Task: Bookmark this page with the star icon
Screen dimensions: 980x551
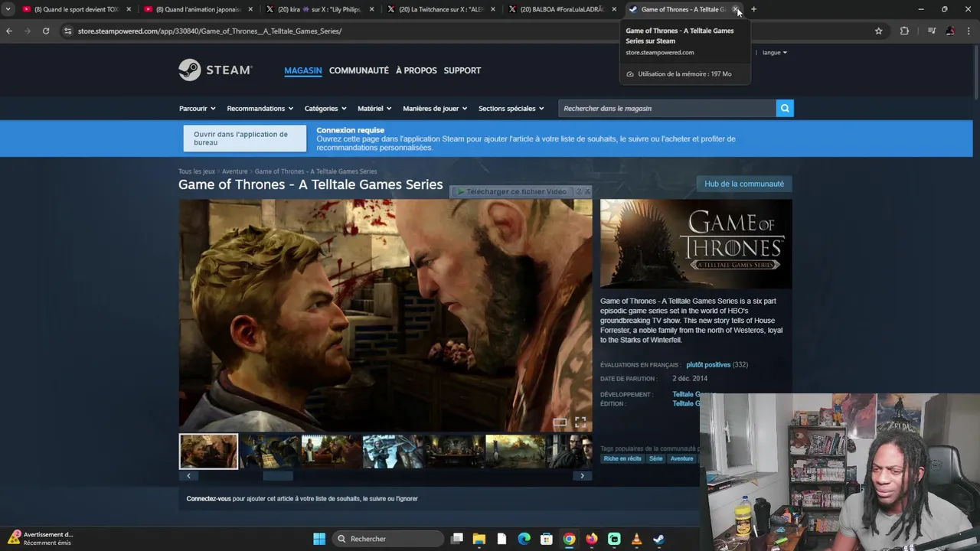Action: pyautogui.click(x=878, y=31)
